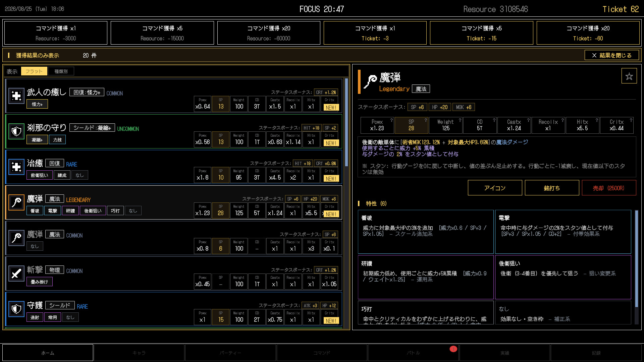This screenshot has width=644, height=362.
Task: Open the 記録 tab
Action: coord(596,353)
